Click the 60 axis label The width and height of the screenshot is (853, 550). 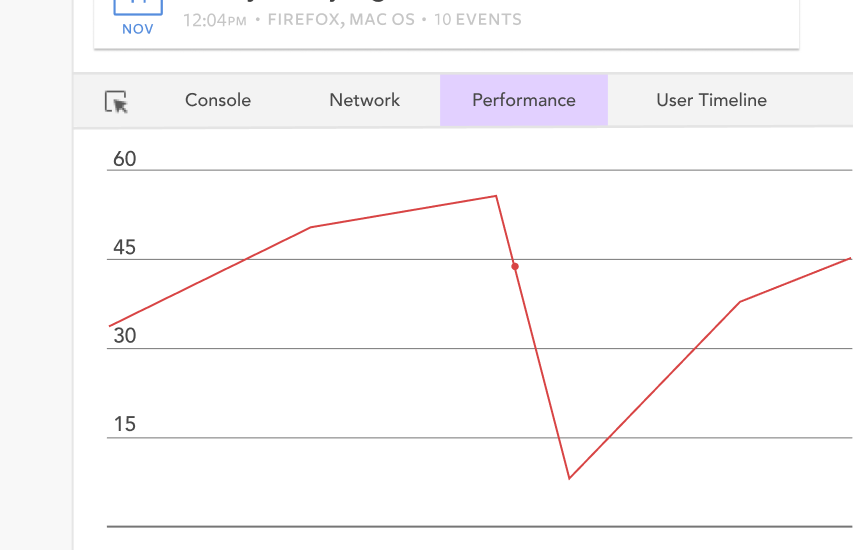[x=125, y=159]
